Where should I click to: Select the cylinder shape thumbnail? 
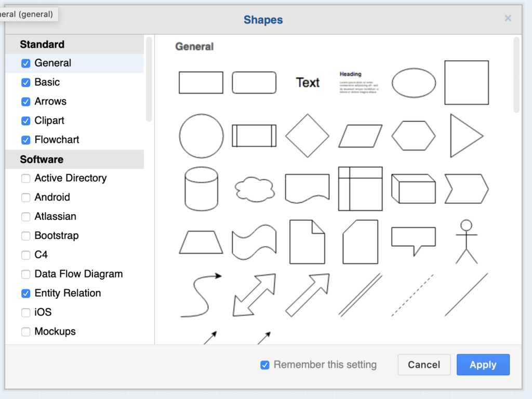coord(201,189)
